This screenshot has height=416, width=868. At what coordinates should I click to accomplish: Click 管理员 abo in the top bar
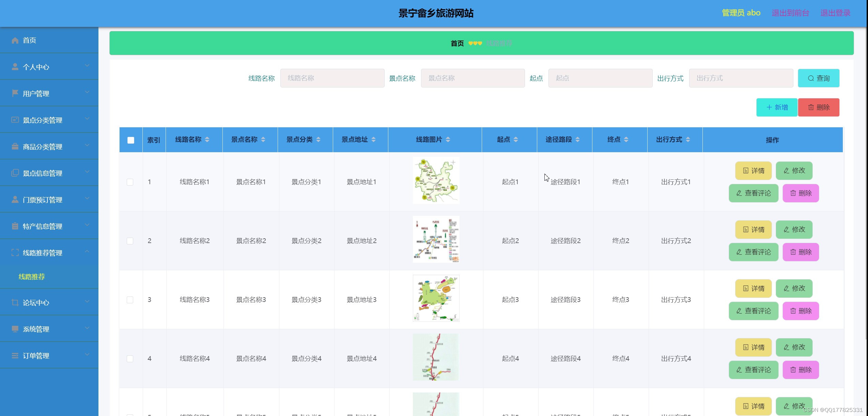pyautogui.click(x=741, y=13)
